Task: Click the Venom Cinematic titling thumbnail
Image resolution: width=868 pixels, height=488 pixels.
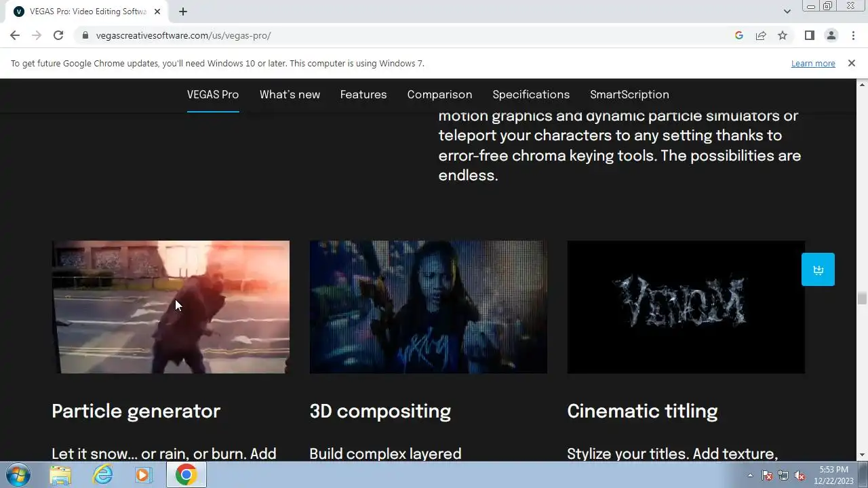Action: click(x=686, y=307)
